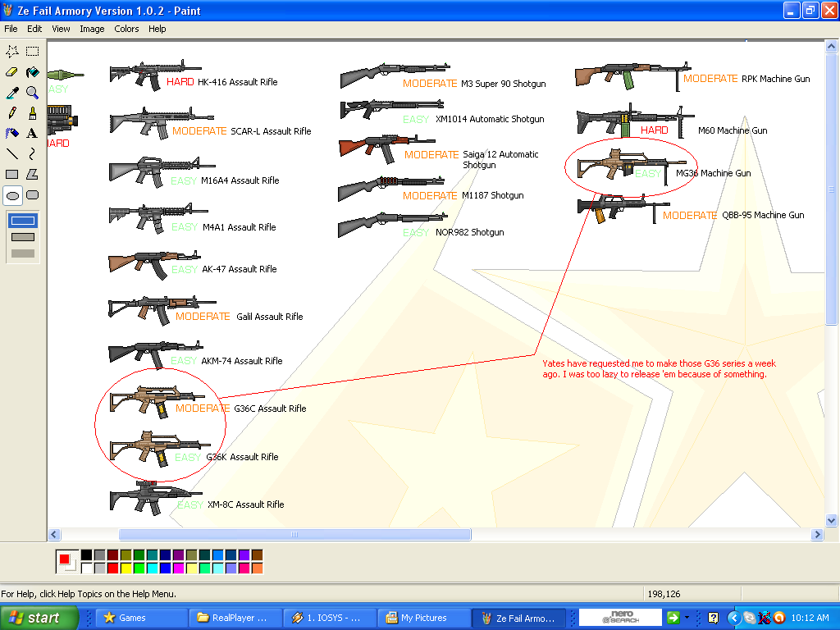The width and height of the screenshot is (840, 630).
Task: Choose the Ellipse tool
Action: point(12,195)
